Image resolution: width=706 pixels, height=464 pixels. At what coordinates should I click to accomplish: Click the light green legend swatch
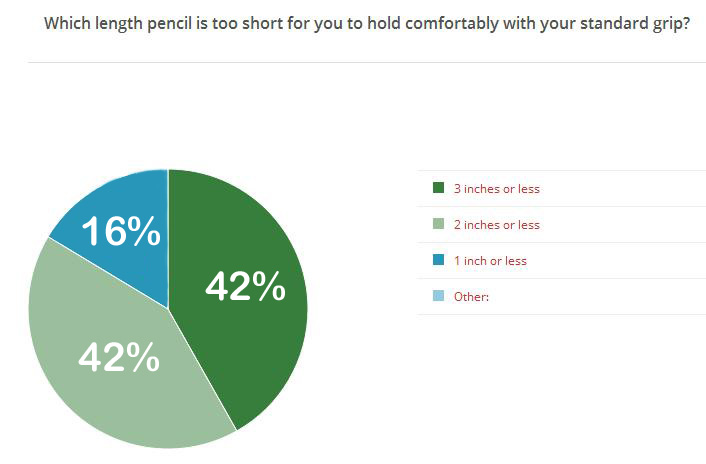click(x=438, y=224)
